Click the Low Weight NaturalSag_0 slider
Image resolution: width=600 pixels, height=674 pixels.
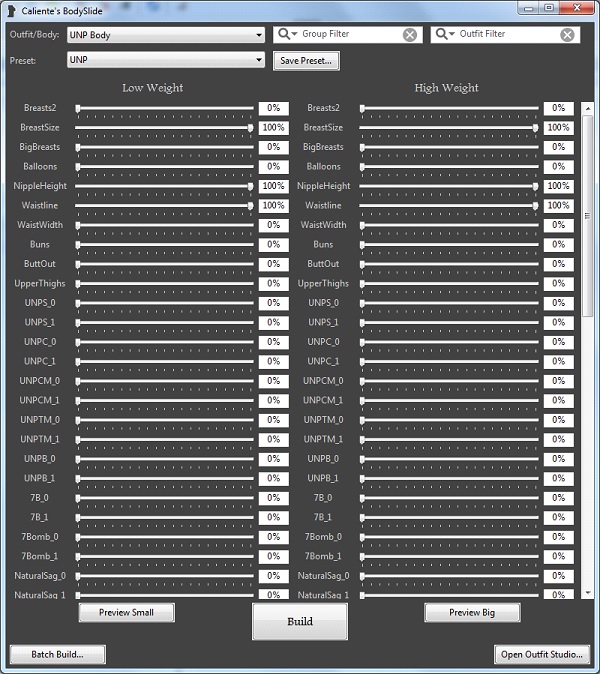(164, 576)
